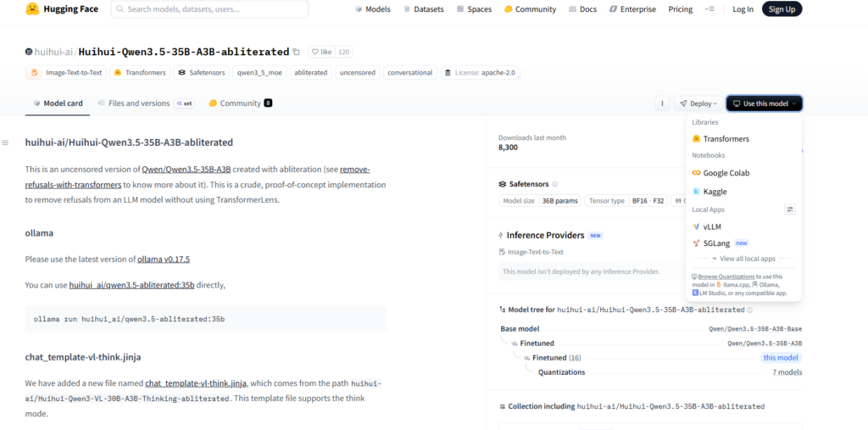Open remove-refusals-with-transformers link
This screenshot has height=430, width=868.
73,185
